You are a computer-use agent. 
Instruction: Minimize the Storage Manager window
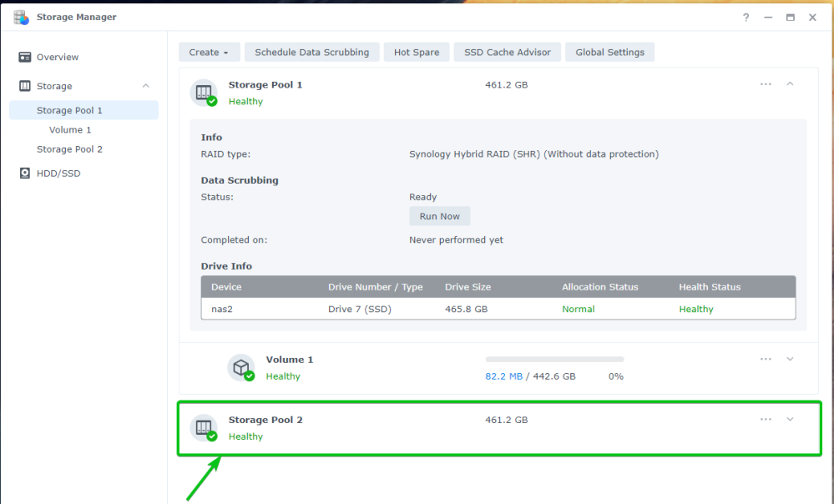[768, 18]
